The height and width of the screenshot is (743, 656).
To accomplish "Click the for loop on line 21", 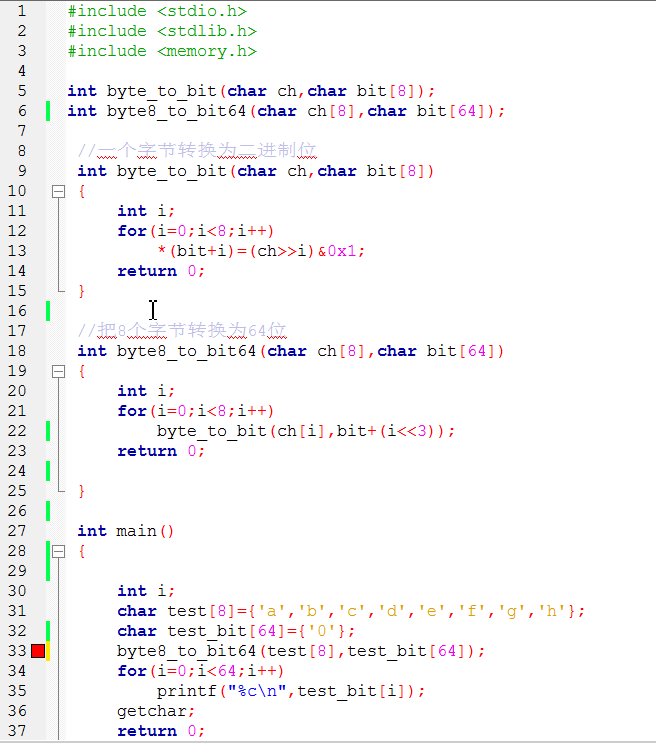I will [x=196, y=411].
